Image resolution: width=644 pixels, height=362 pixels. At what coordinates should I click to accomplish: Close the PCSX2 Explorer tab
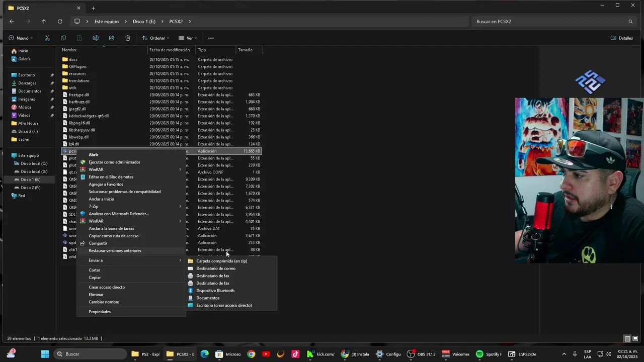click(x=78, y=8)
